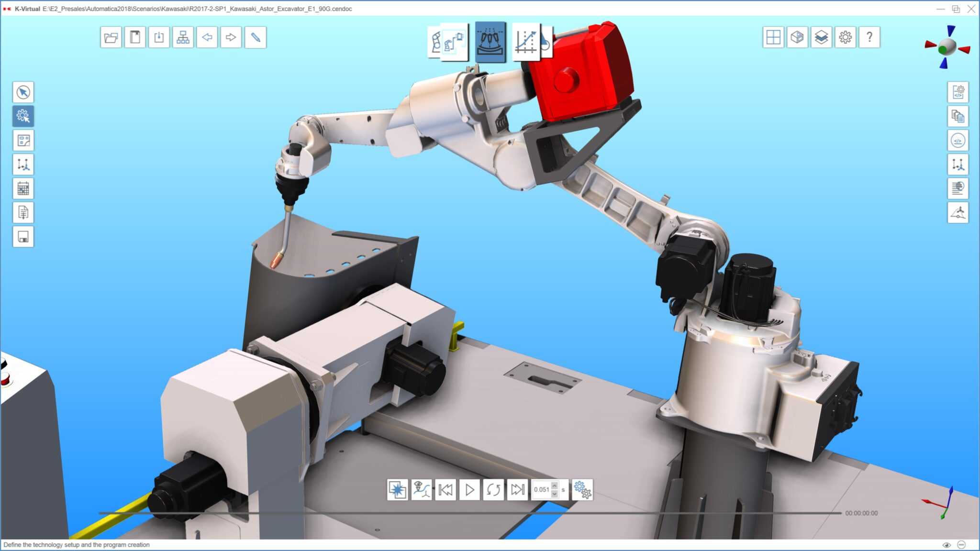Click the 0.051 s time step input field
The width and height of the screenshot is (980, 551).
pos(541,490)
